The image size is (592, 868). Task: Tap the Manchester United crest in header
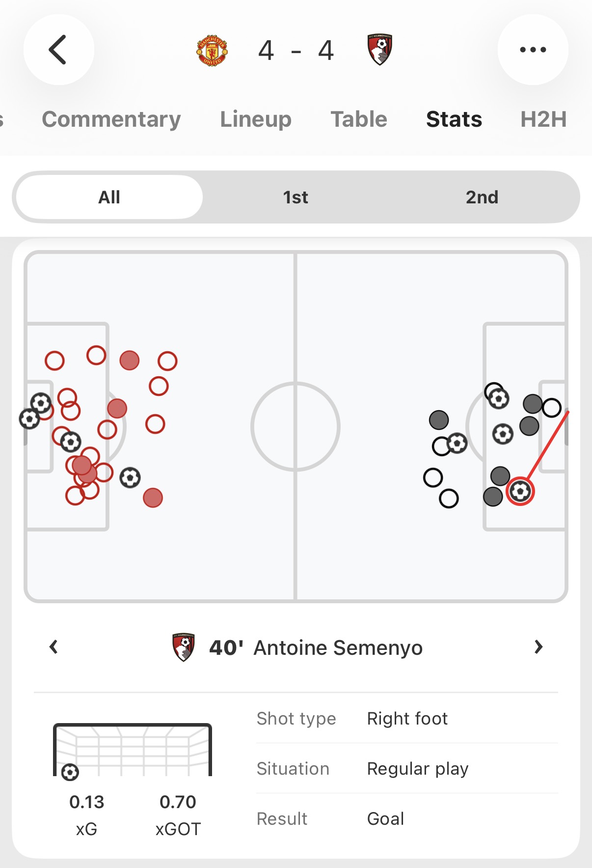click(212, 50)
